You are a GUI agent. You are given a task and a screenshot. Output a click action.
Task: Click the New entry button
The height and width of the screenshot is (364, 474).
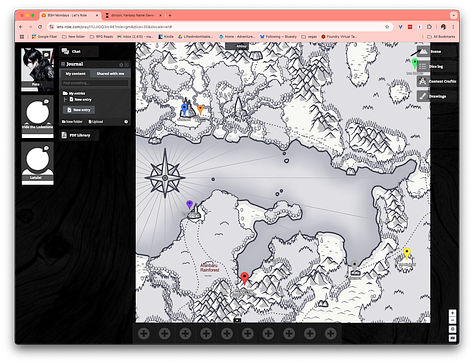tap(79, 110)
